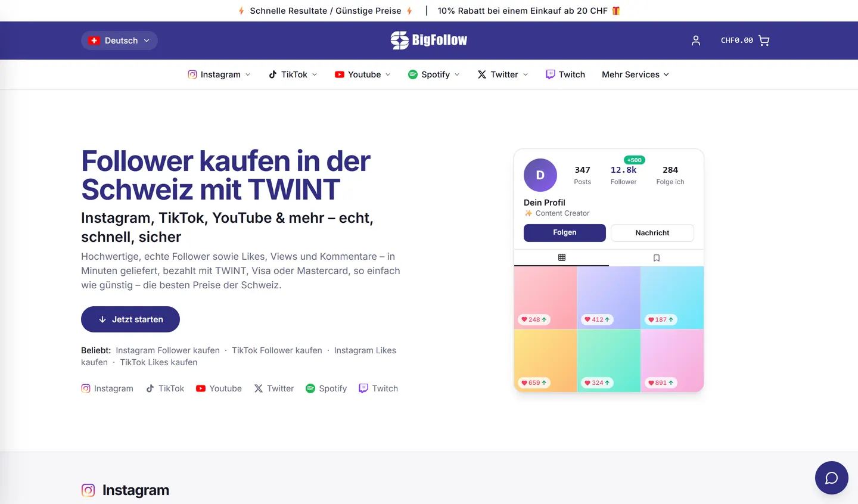Click the Swiss flag icon
The width and height of the screenshot is (858, 504).
click(x=94, y=41)
